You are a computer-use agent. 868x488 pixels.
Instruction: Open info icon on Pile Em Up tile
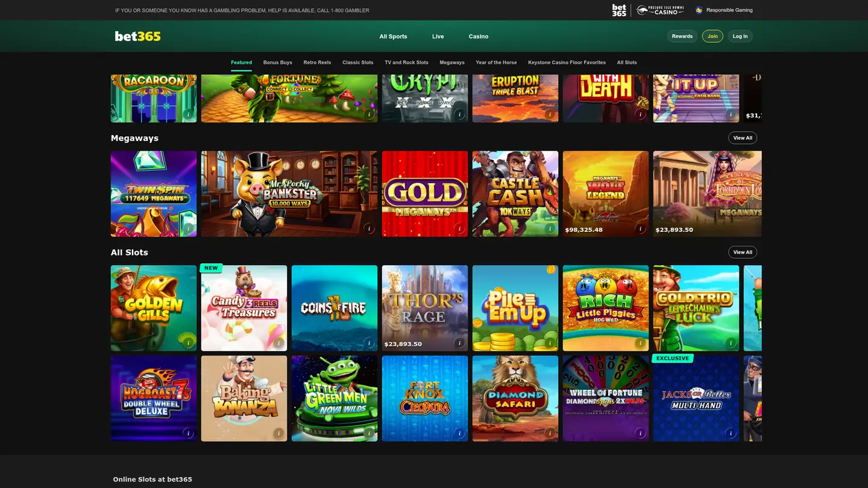pos(550,343)
